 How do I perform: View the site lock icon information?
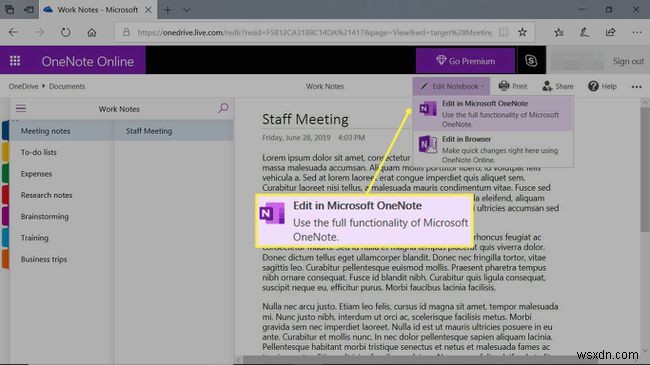click(126, 32)
